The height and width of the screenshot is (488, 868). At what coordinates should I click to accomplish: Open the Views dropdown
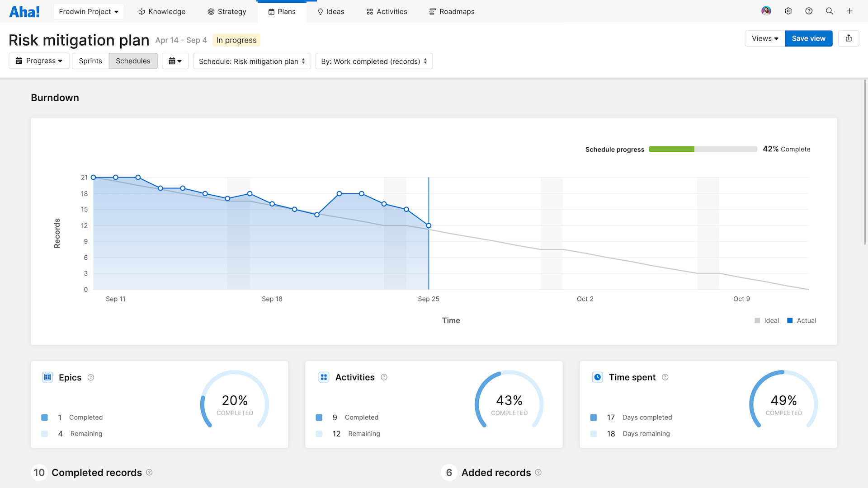click(764, 38)
